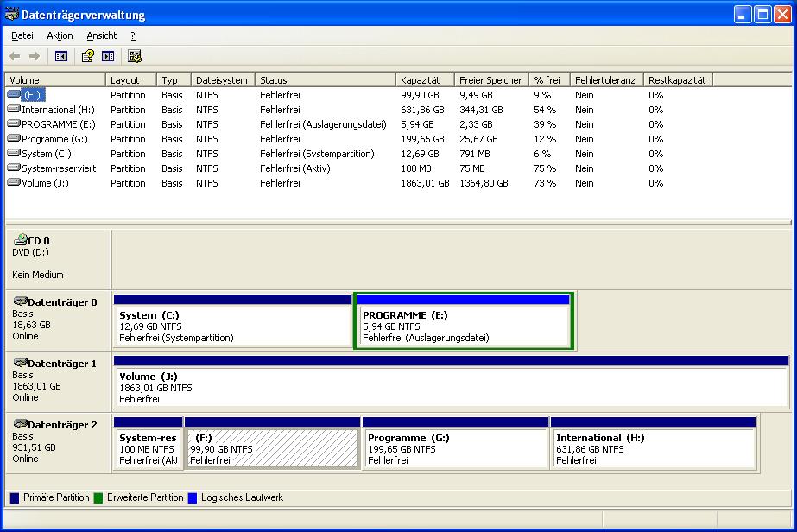Screen dimensions: 797x532
Task: Open the Ansicht menu
Action: (102, 35)
